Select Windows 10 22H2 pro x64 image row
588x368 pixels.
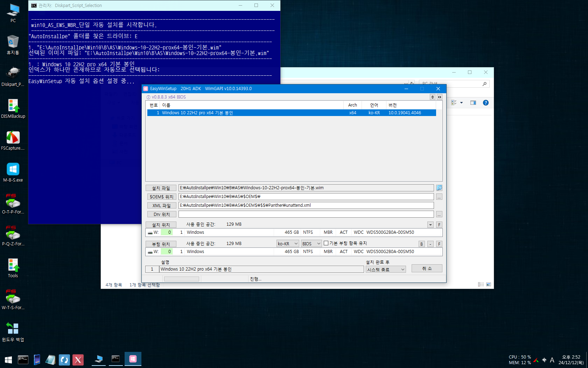pos(292,113)
